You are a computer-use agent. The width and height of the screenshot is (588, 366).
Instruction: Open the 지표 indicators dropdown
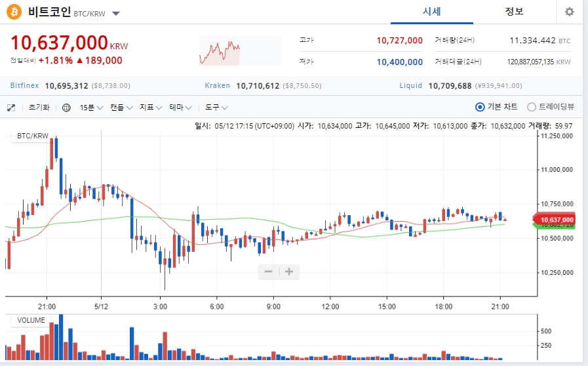pos(151,108)
